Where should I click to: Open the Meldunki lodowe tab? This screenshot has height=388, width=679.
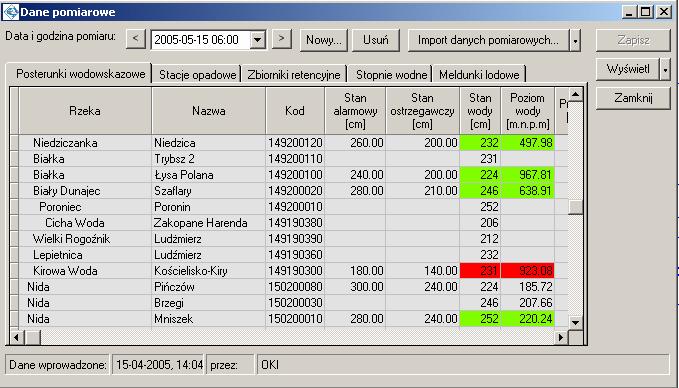point(479,74)
